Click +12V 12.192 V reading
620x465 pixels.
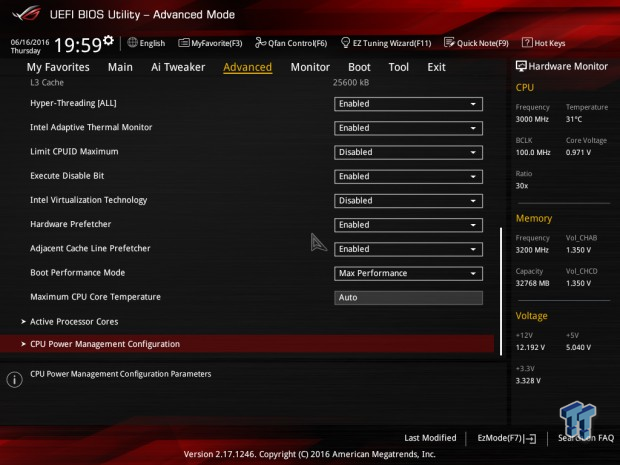point(530,347)
